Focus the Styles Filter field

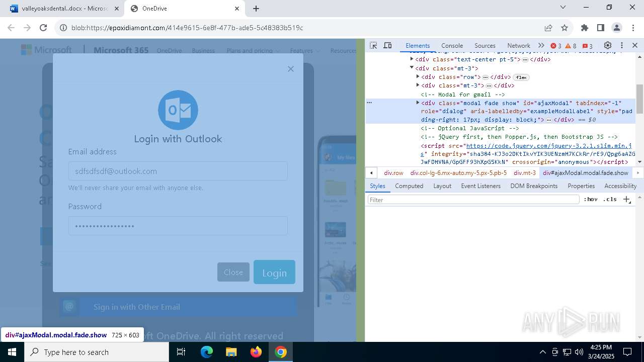[473, 200]
